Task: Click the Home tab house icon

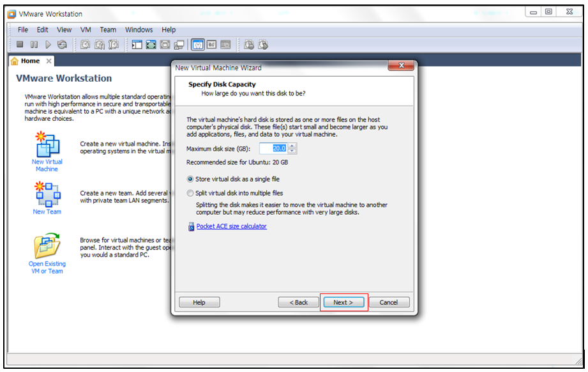Action: coord(15,61)
